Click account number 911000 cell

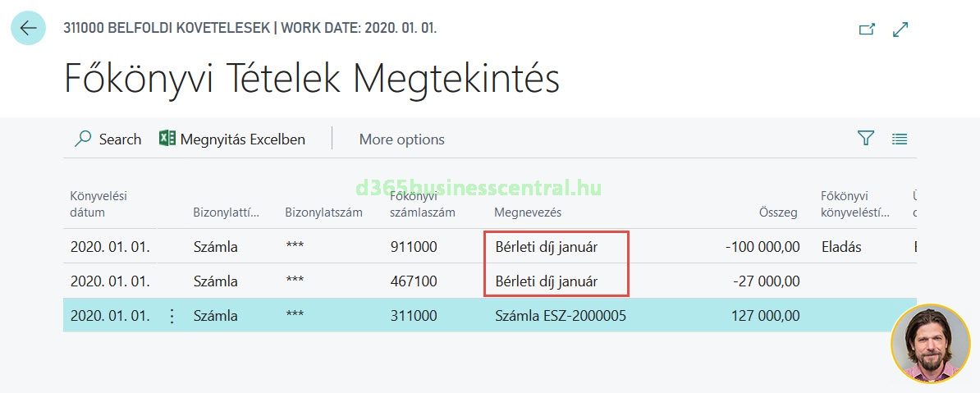[414, 247]
